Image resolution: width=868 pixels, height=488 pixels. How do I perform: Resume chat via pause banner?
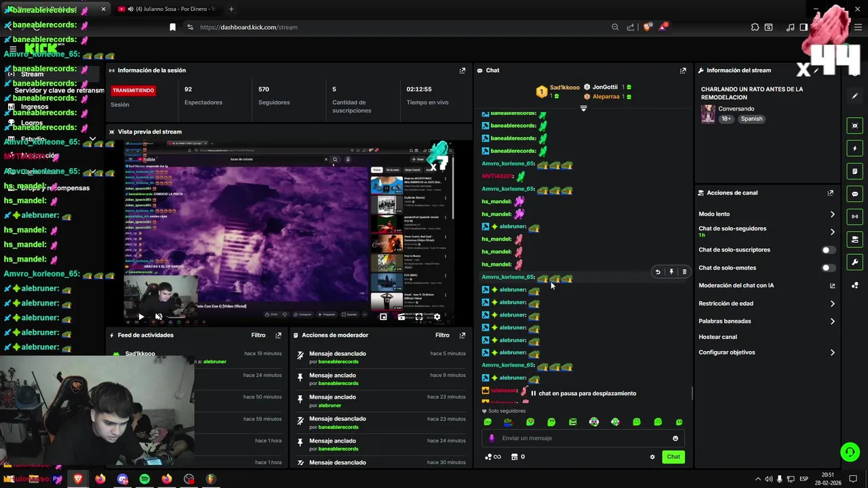click(x=583, y=393)
